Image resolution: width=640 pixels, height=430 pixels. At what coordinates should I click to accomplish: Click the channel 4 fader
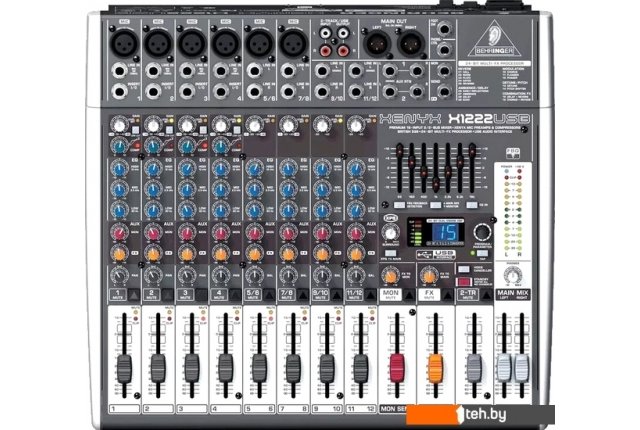pos(224,366)
